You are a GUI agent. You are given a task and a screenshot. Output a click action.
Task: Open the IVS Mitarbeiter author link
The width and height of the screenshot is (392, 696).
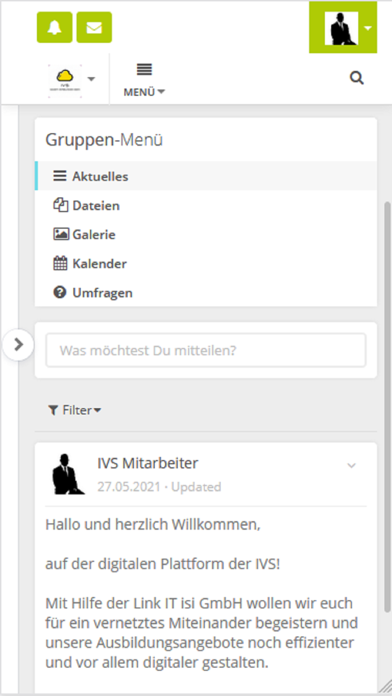pyautogui.click(x=148, y=463)
